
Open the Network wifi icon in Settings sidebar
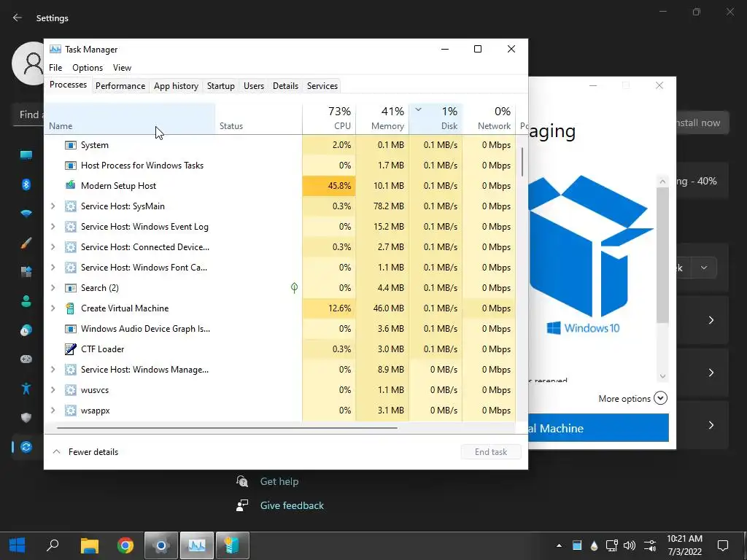(26, 214)
